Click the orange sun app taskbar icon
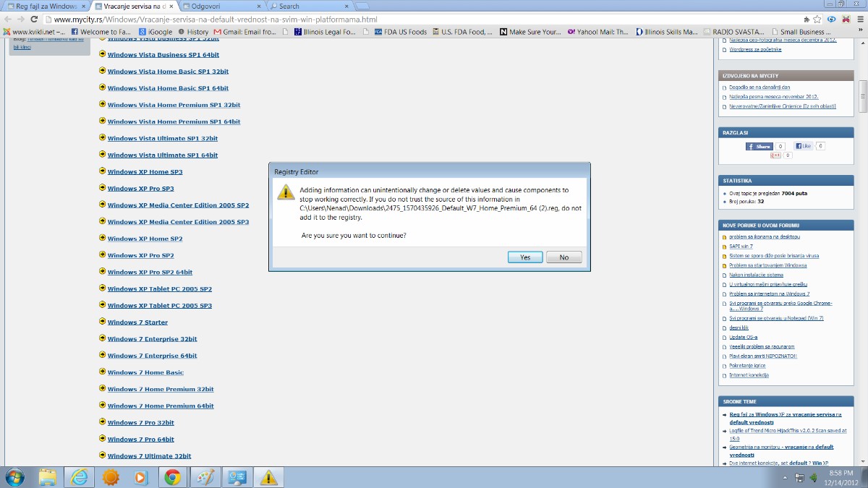Viewport: 868px width, 488px height. [x=110, y=477]
